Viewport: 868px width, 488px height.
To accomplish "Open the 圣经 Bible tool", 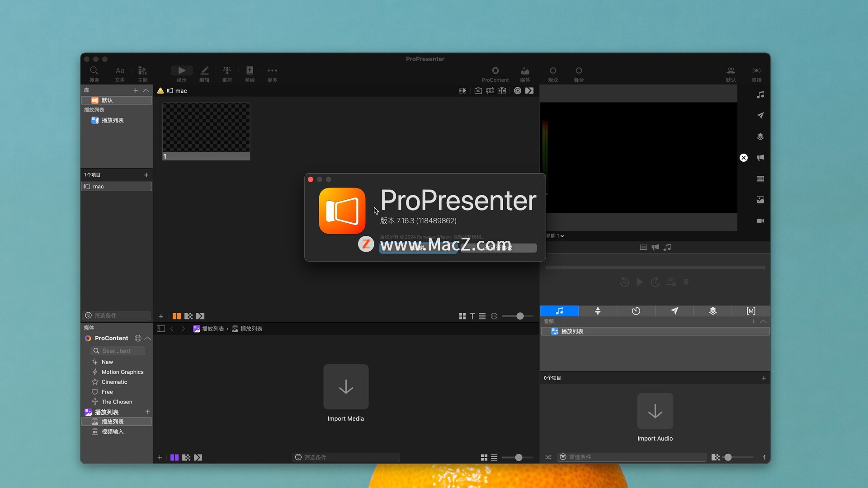I will point(250,74).
